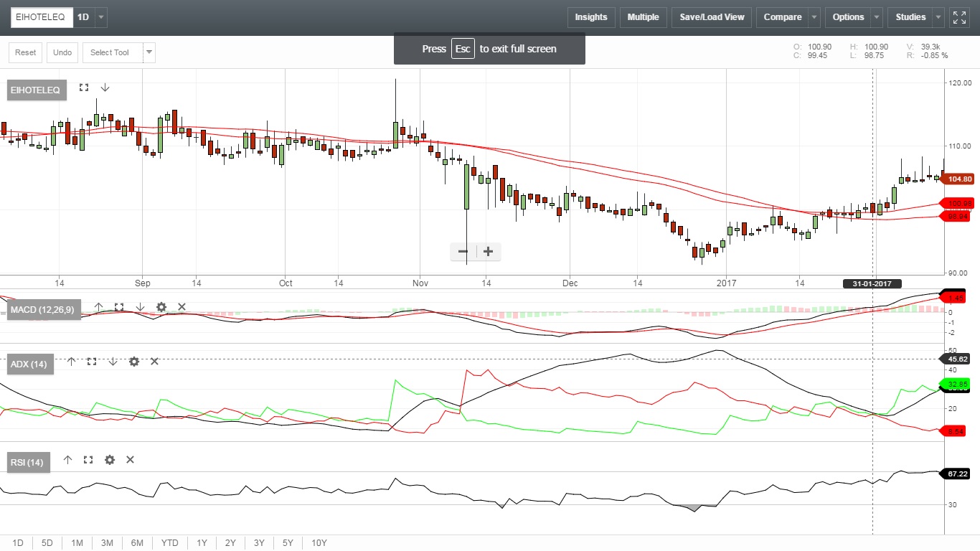Expand the Studies dropdown arrow
980x551 pixels.
coord(938,17)
